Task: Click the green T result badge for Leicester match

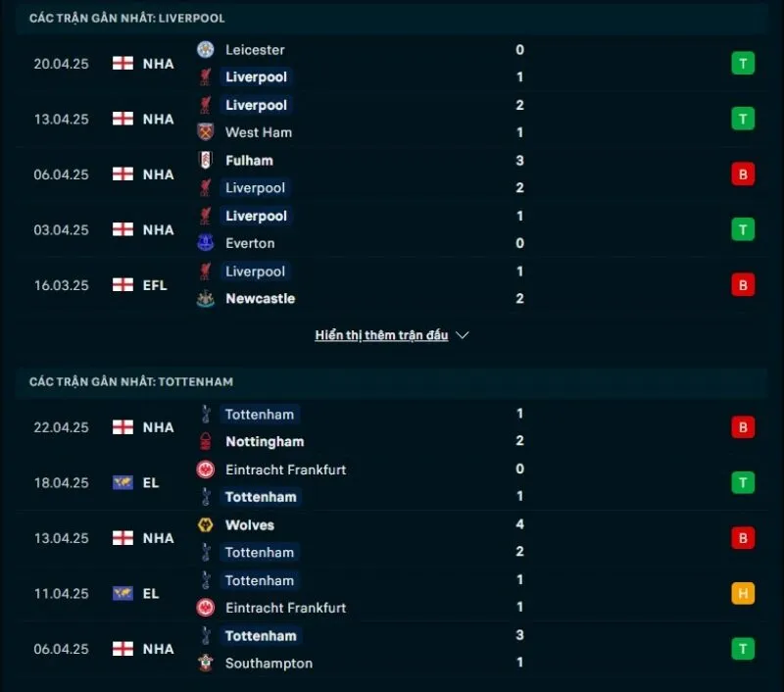Action: 742,63
